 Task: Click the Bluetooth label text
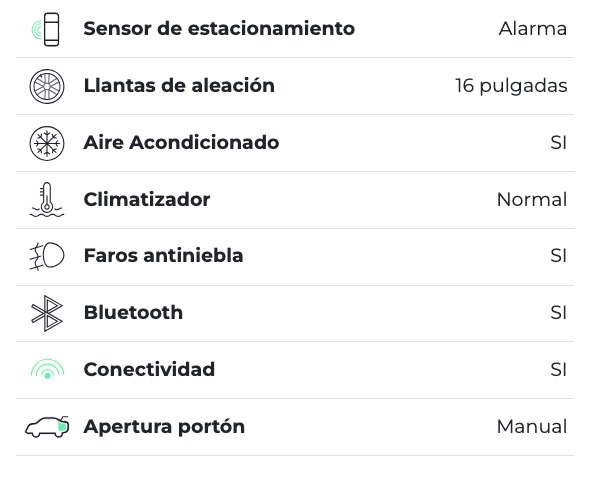click(x=133, y=313)
